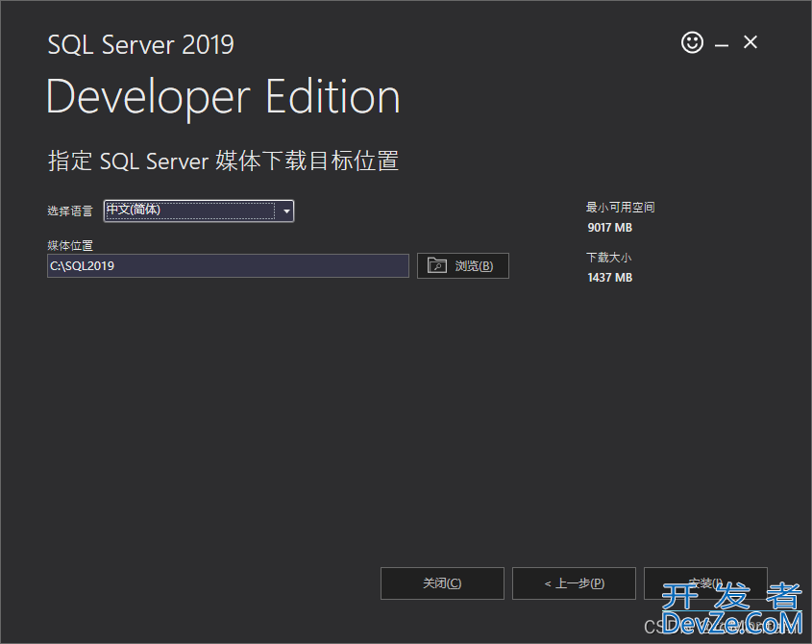Click the SQL Server 2019 title text
The height and width of the screenshot is (644, 812).
pos(141,44)
